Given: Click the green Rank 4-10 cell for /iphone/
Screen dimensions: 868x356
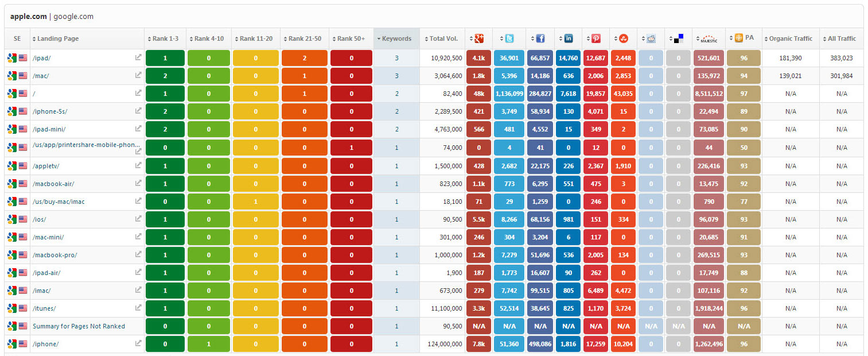Looking at the screenshot, I should [208, 344].
